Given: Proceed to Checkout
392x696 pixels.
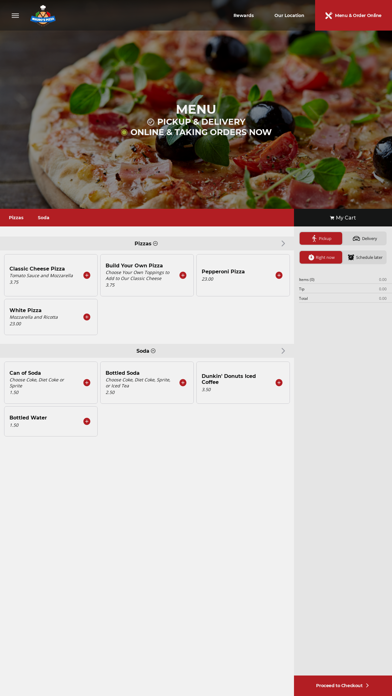Looking at the screenshot, I should tap(343, 685).
